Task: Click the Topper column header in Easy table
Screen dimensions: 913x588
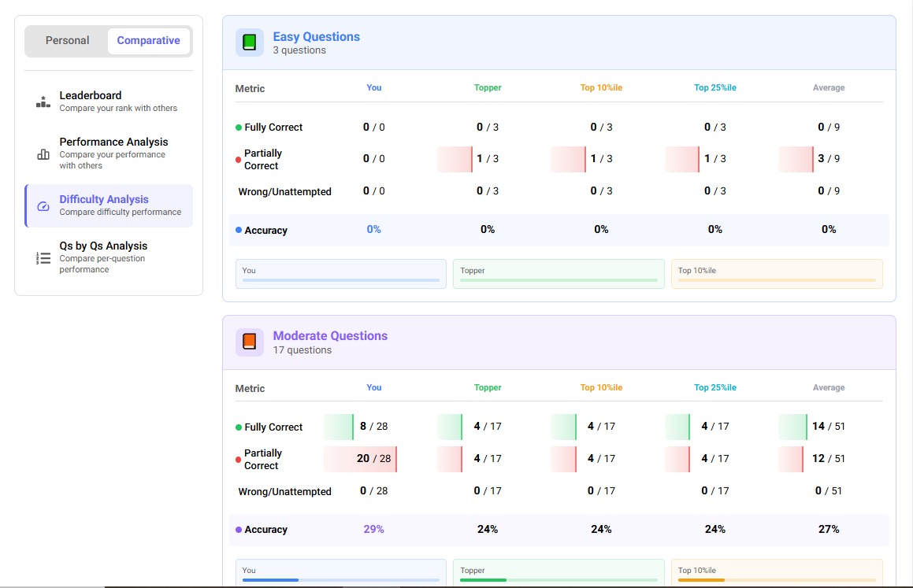Action: [x=488, y=88]
